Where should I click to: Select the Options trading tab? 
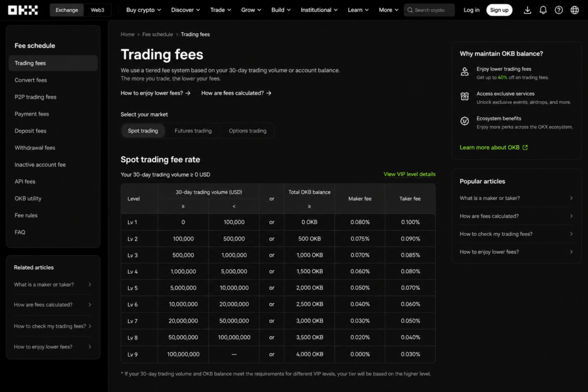pos(247,131)
